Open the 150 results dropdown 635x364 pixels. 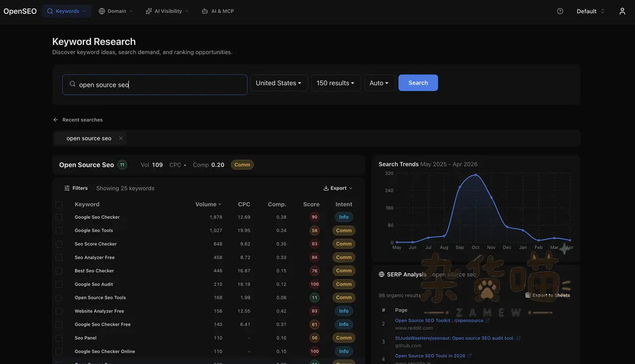336,83
